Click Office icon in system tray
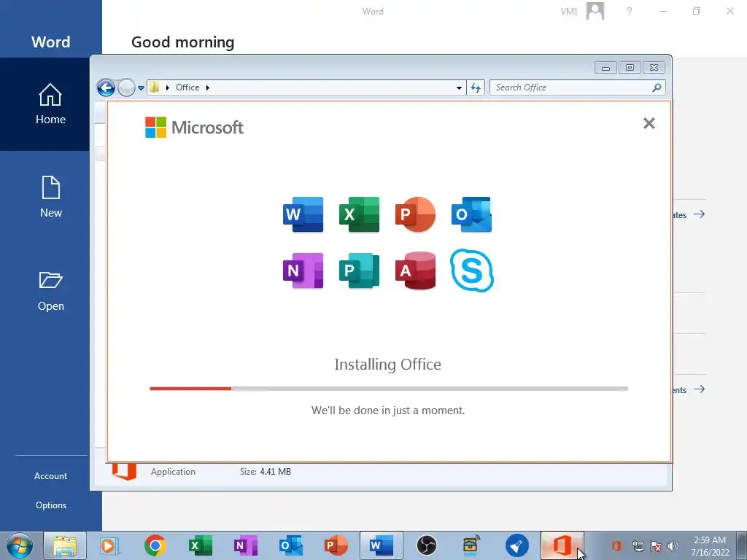This screenshot has height=560, width=747. pos(616,545)
